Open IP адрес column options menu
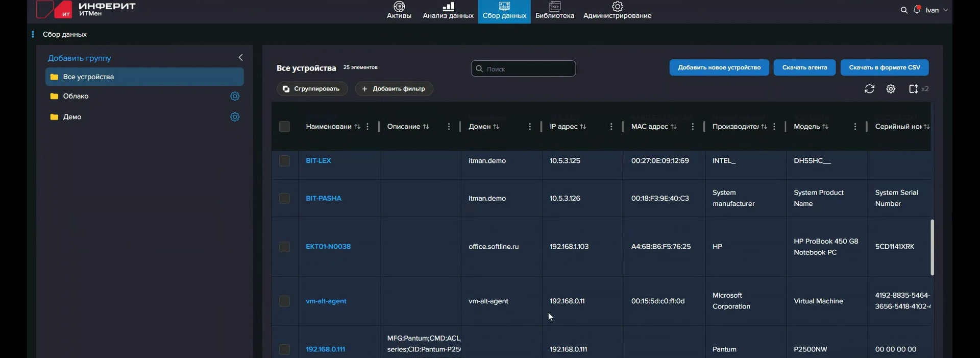Screen dimensions: 980x358 click(x=611, y=127)
